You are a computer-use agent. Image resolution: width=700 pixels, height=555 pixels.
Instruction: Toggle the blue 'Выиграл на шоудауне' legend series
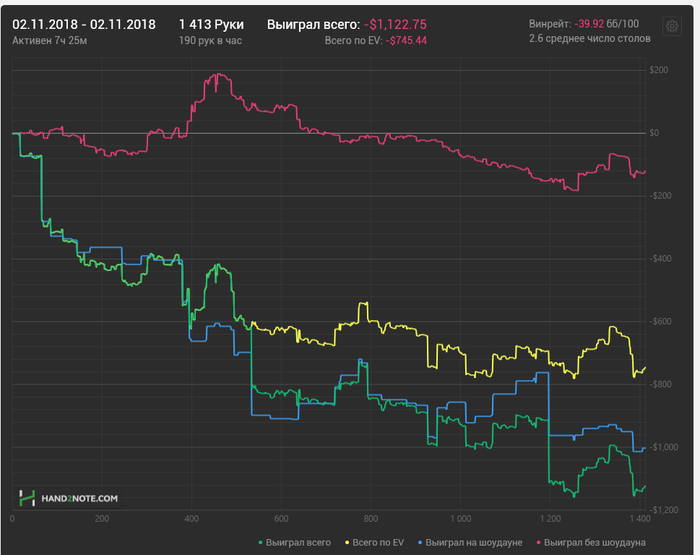tap(470, 542)
